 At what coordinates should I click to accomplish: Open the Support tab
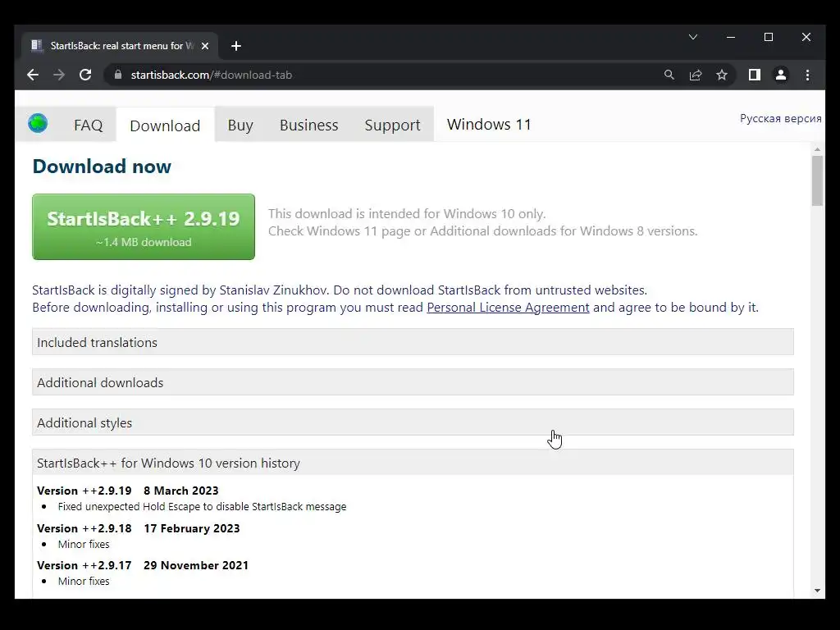coord(392,125)
